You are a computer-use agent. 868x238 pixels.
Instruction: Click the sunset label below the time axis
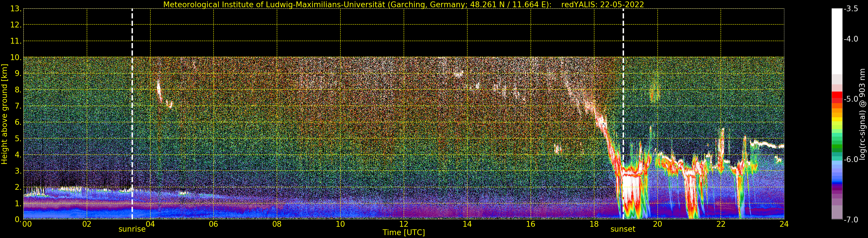(x=623, y=229)
